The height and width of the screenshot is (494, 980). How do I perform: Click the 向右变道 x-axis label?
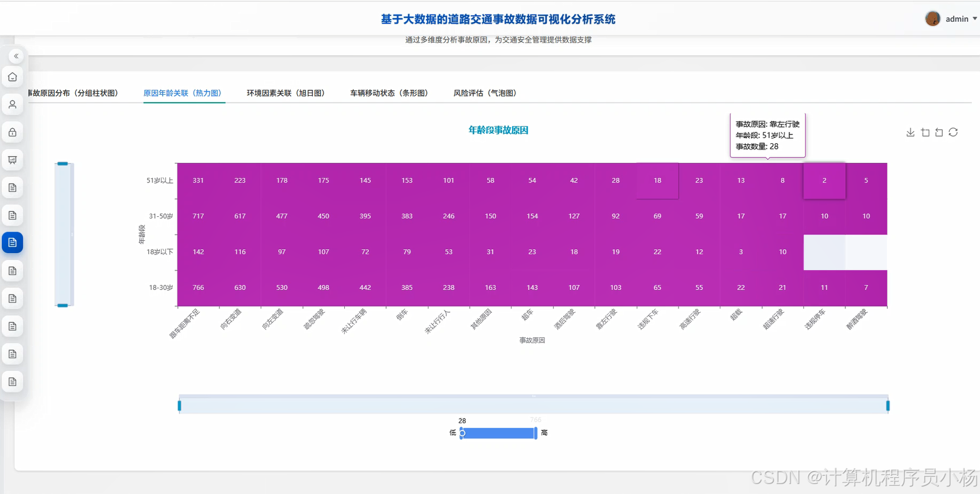pos(231,319)
